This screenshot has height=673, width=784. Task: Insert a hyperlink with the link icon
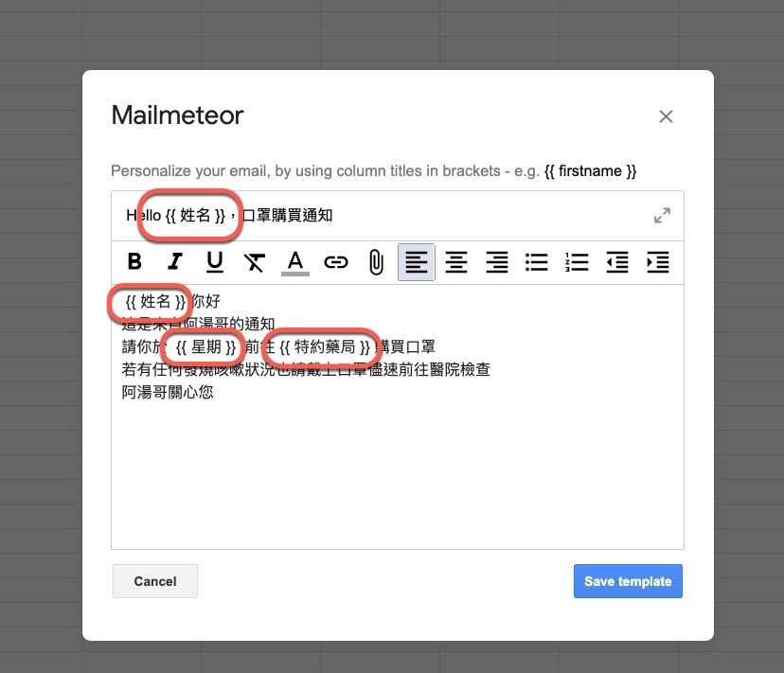[x=335, y=262]
